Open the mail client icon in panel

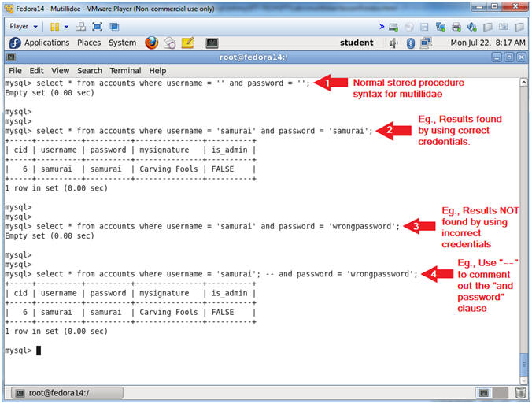click(x=170, y=43)
